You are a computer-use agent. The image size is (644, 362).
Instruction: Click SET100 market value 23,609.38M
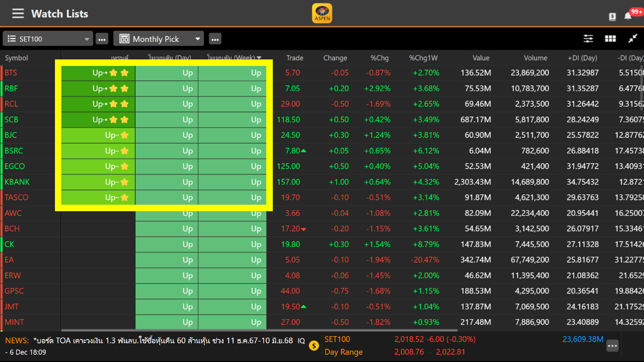pos(583,339)
